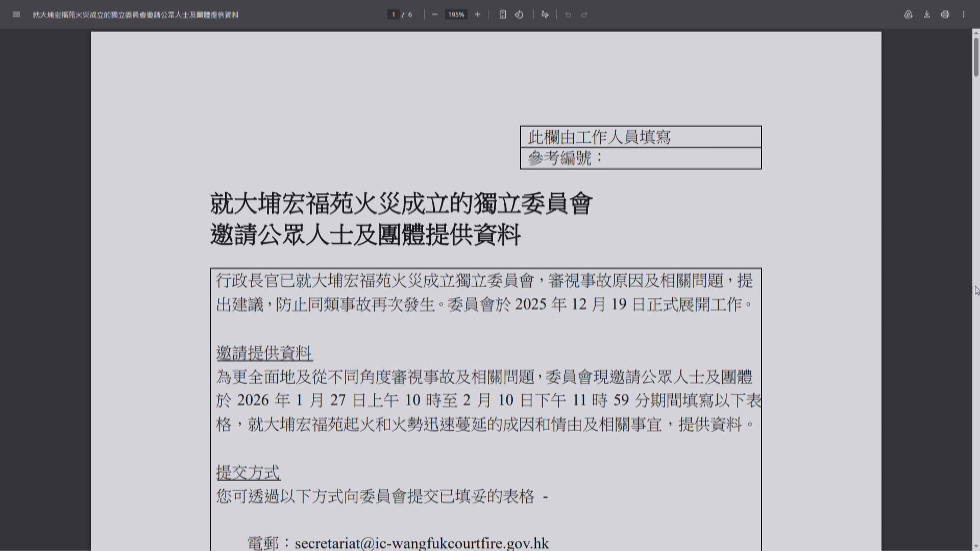Click the fit to page icon
980x551 pixels.
[502, 14]
